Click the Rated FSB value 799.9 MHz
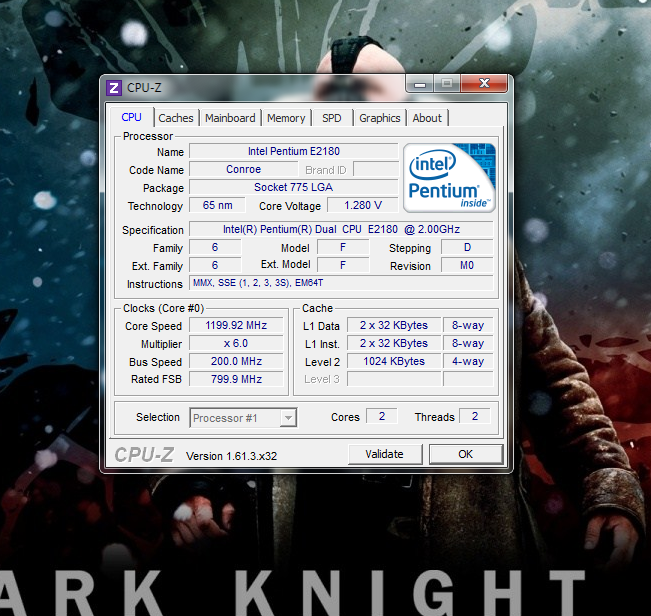 (x=236, y=379)
